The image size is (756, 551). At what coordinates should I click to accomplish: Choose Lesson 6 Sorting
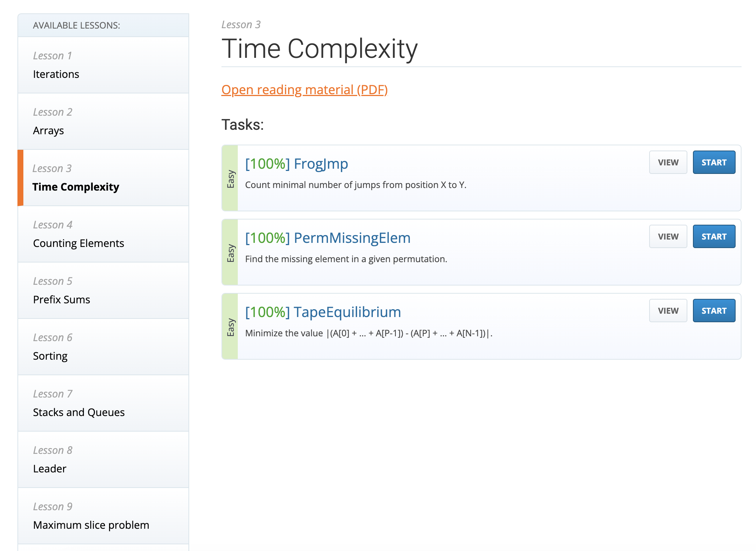pyautogui.click(x=50, y=356)
